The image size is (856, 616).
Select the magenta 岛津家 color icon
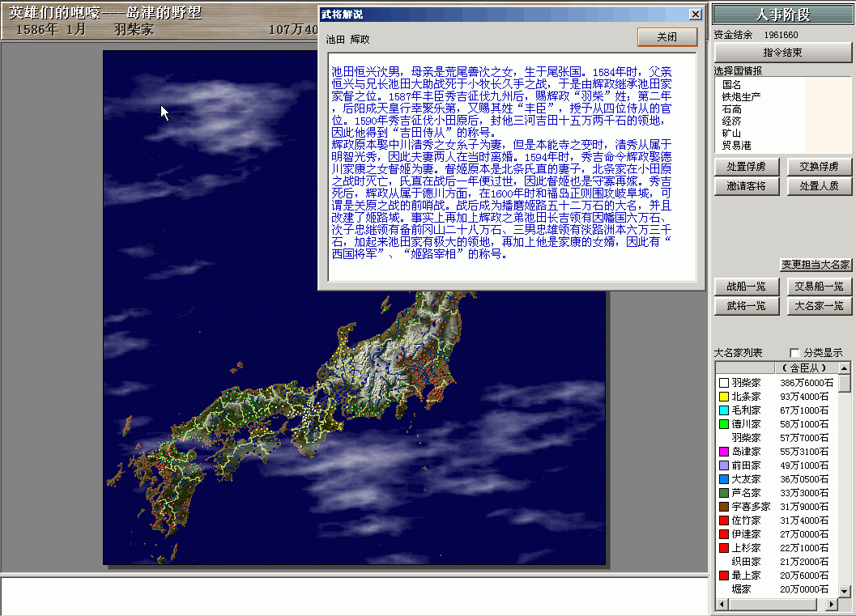tap(723, 452)
